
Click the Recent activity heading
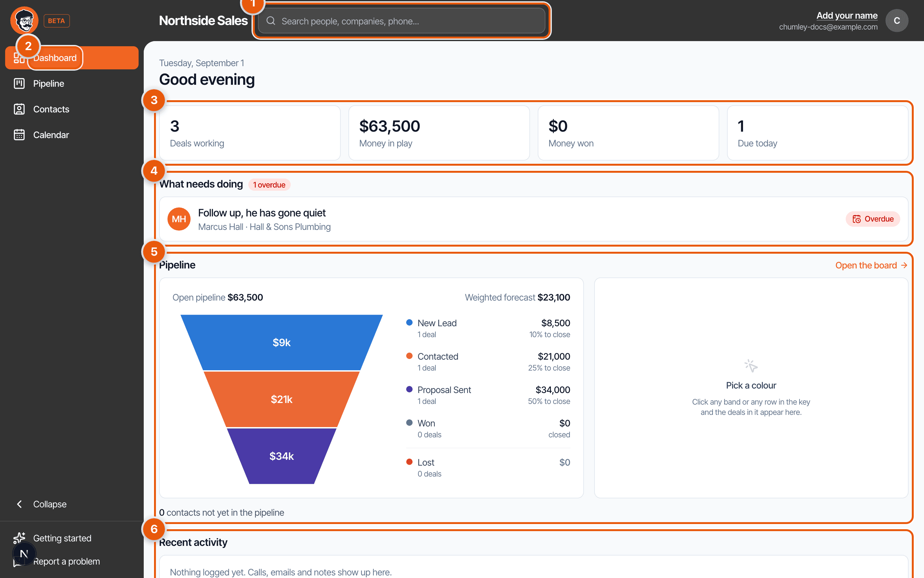point(193,542)
